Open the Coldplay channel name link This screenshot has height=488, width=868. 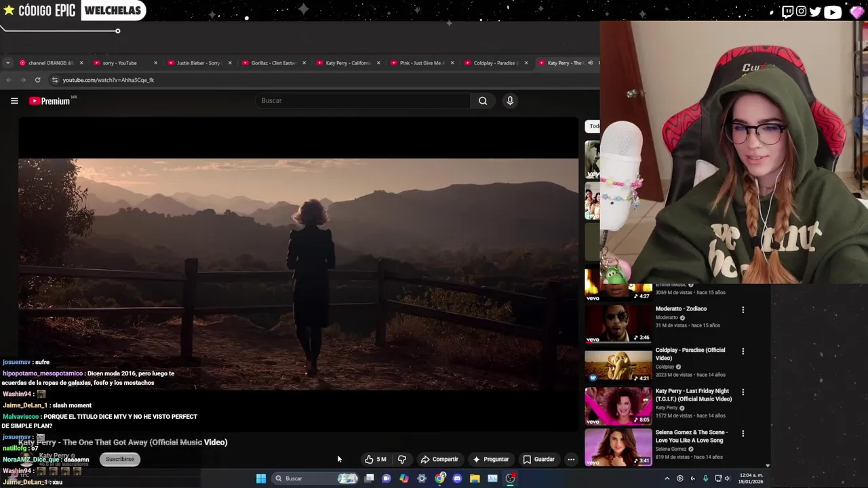[x=665, y=367]
